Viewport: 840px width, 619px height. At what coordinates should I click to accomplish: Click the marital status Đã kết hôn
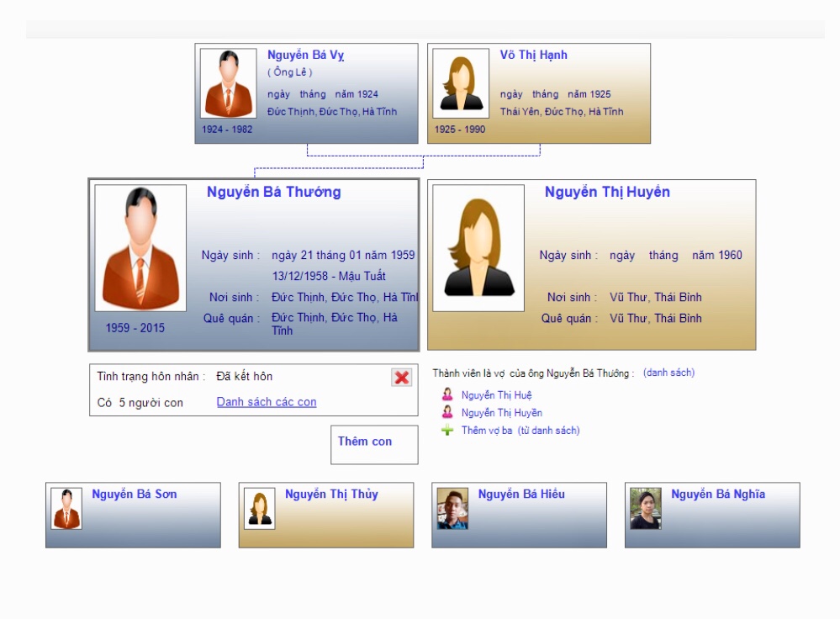(x=245, y=376)
